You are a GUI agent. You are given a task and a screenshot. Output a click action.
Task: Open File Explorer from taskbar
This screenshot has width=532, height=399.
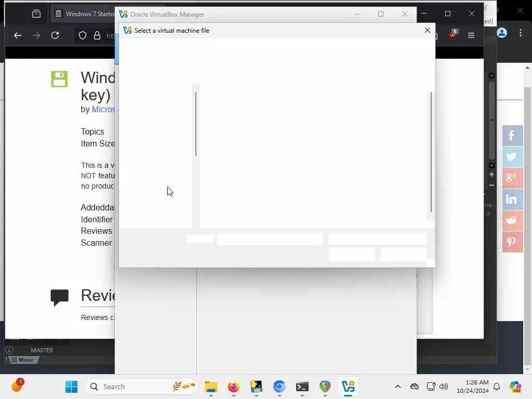pos(211,387)
